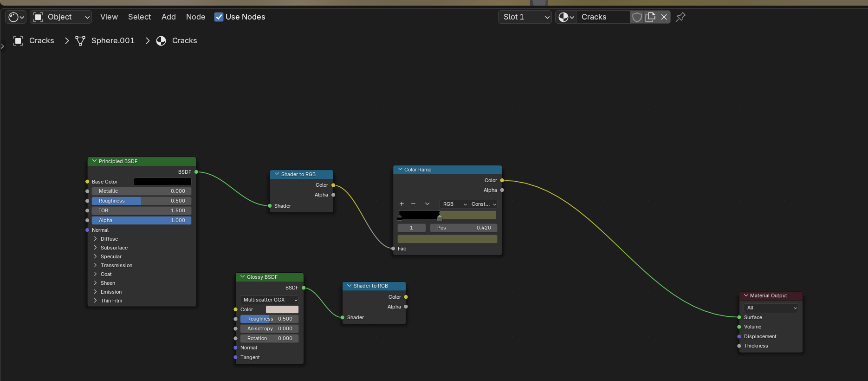Duplicate material with the new copy icon
868x381 pixels.
click(650, 17)
